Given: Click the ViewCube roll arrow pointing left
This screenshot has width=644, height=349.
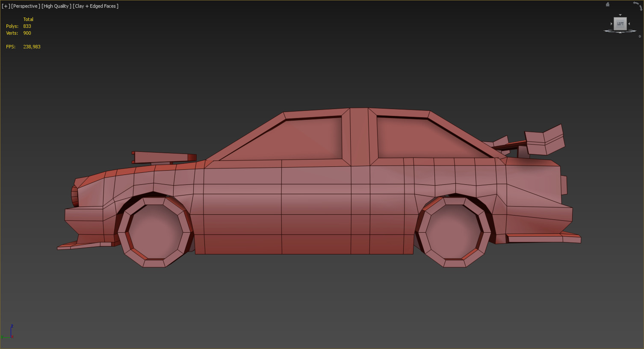Looking at the screenshot, I should coord(635,3).
